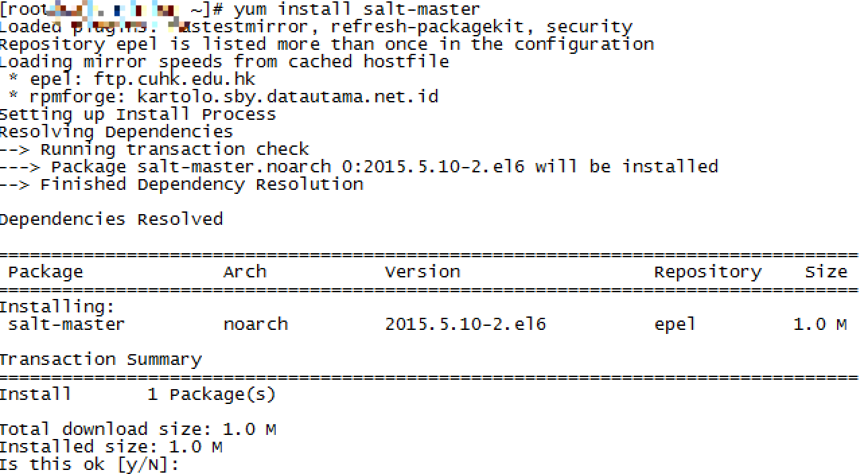Click the Resolving Dependencies line
This screenshot has width=868, height=474.
click(116, 132)
